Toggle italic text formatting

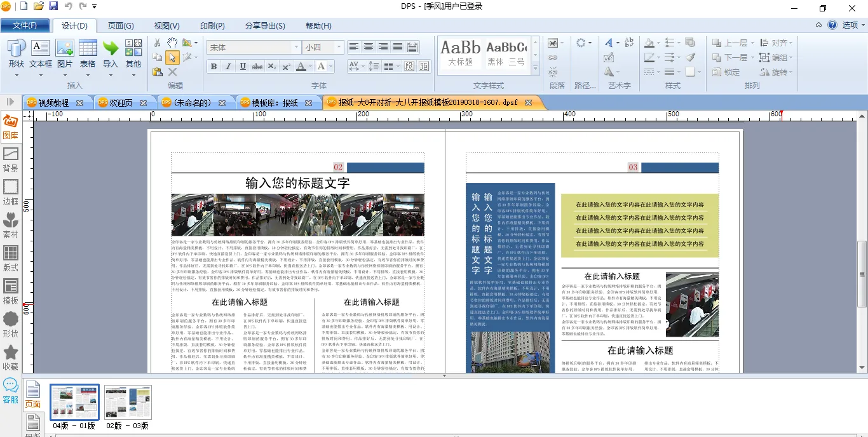click(228, 67)
